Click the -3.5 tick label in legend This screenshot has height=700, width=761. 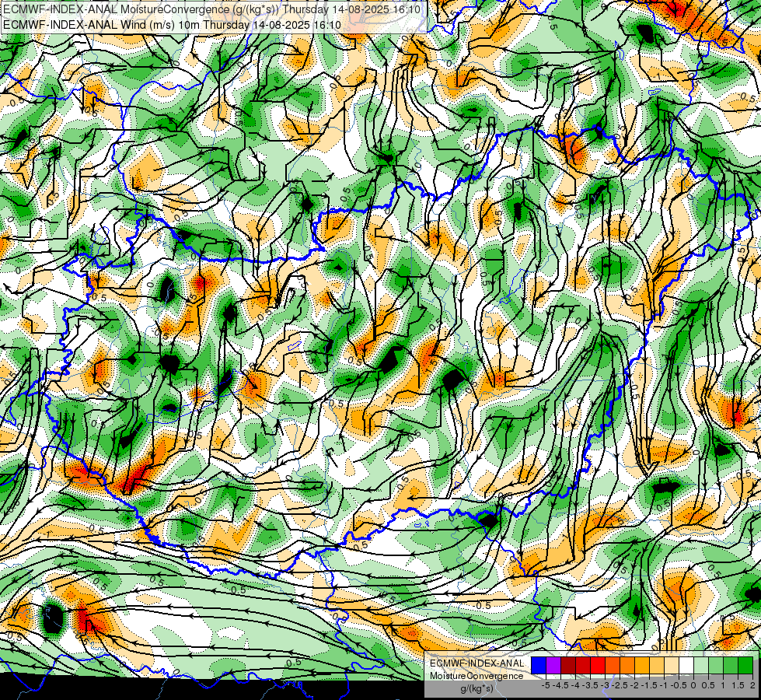coord(590,685)
